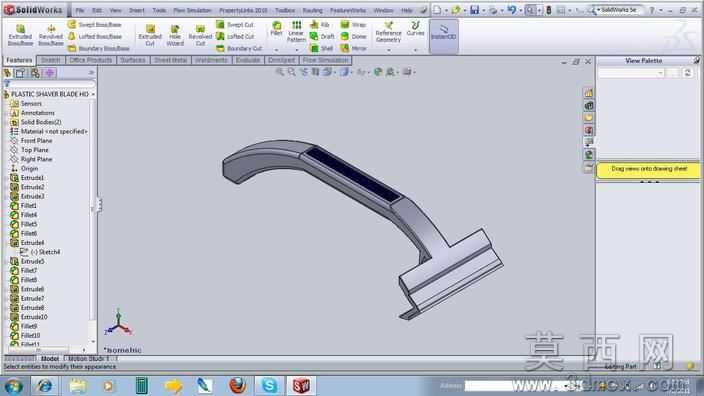Image resolution: width=704 pixels, height=396 pixels.
Task: Open the Curves tools
Action: (415, 29)
